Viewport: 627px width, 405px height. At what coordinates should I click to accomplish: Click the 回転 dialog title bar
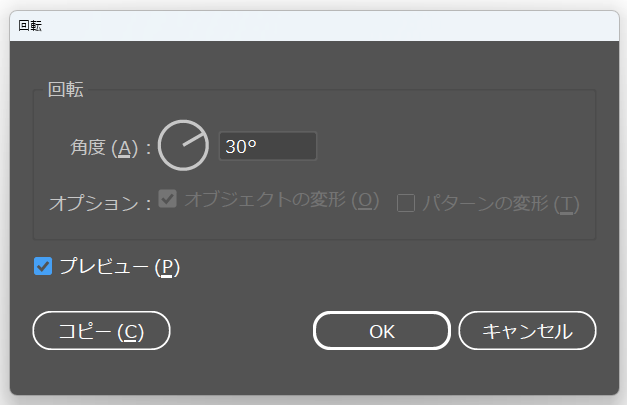point(313,26)
